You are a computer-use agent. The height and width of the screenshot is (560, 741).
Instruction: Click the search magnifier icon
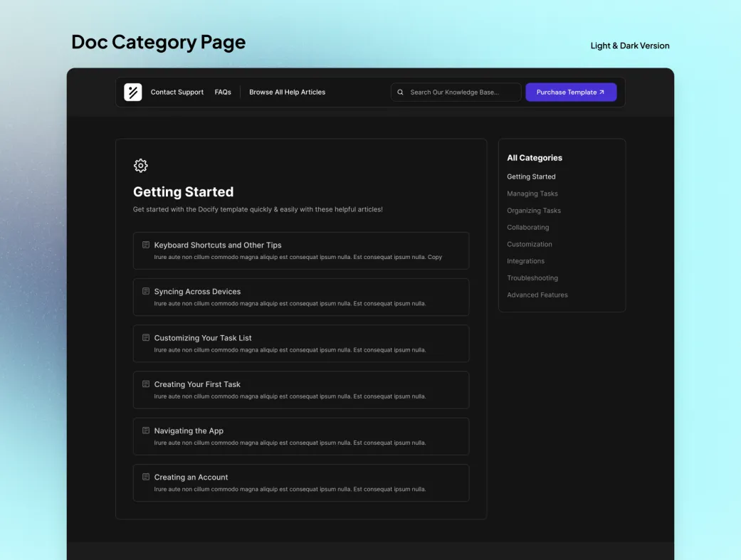tap(400, 93)
